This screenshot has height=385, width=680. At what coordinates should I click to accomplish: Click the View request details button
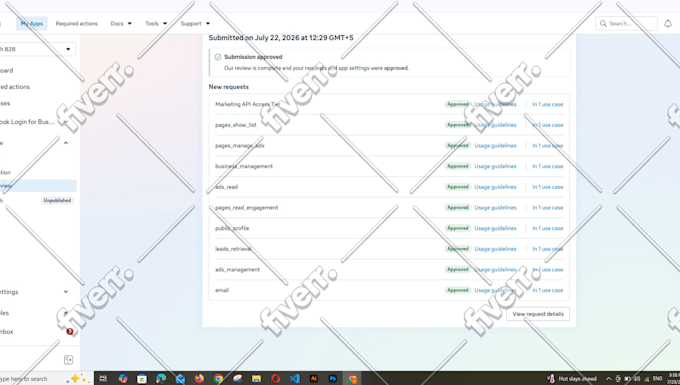click(x=538, y=314)
